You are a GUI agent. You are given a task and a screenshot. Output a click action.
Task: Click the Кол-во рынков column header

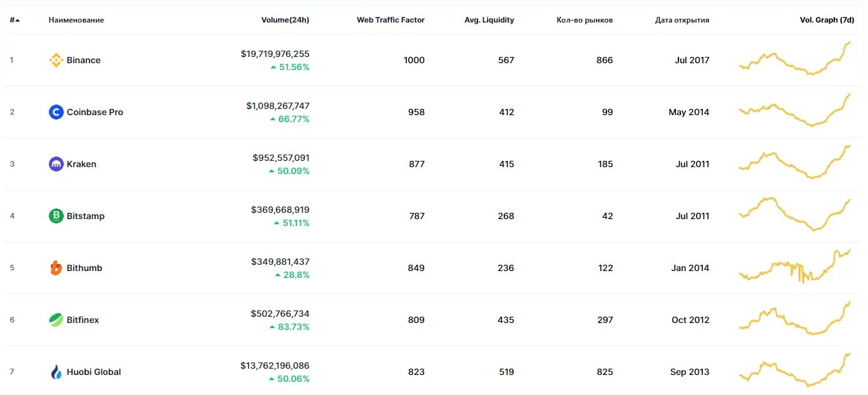pos(585,20)
